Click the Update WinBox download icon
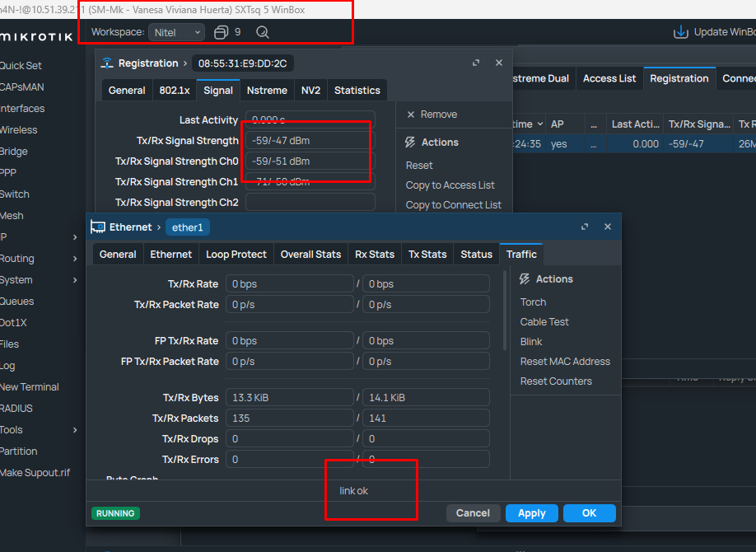756x552 pixels. coord(681,32)
